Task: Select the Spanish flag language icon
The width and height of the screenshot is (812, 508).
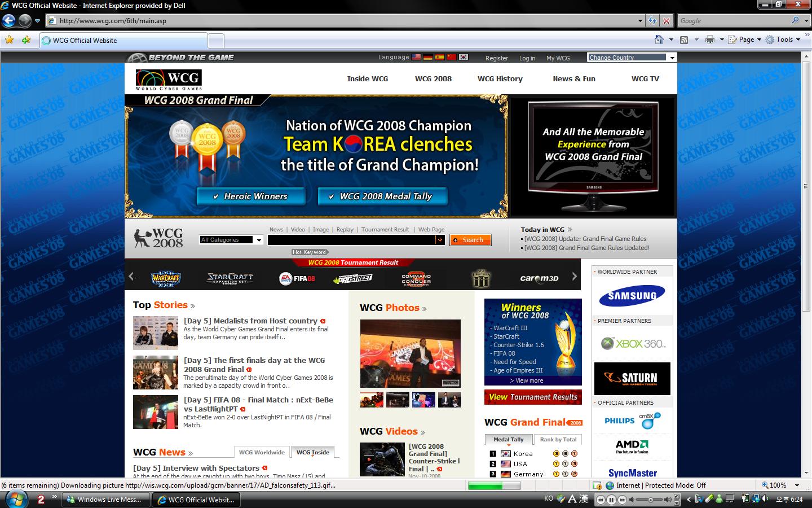Action: pos(440,57)
